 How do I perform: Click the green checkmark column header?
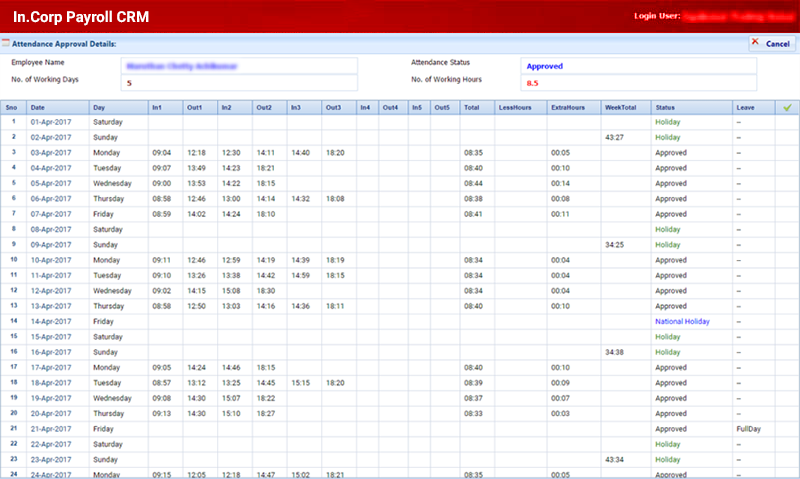(787, 108)
